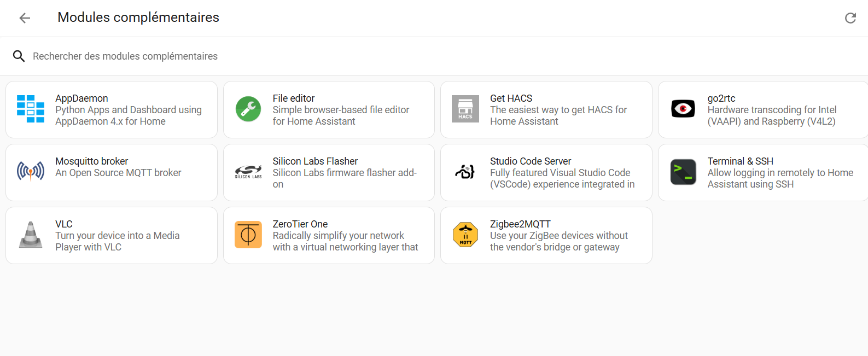Open the Silicon Labs Flasher title
868x356 pixels.
(315, 161)
